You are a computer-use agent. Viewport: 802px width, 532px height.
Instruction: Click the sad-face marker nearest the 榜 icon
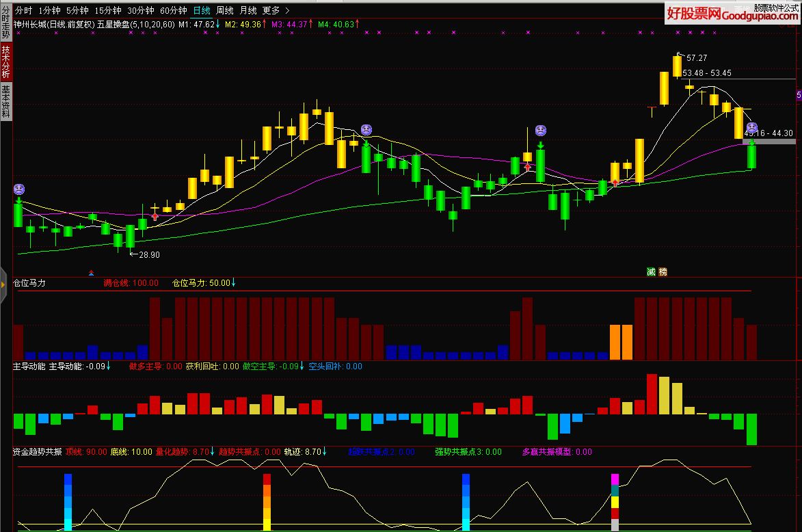[x=541, y=130]
